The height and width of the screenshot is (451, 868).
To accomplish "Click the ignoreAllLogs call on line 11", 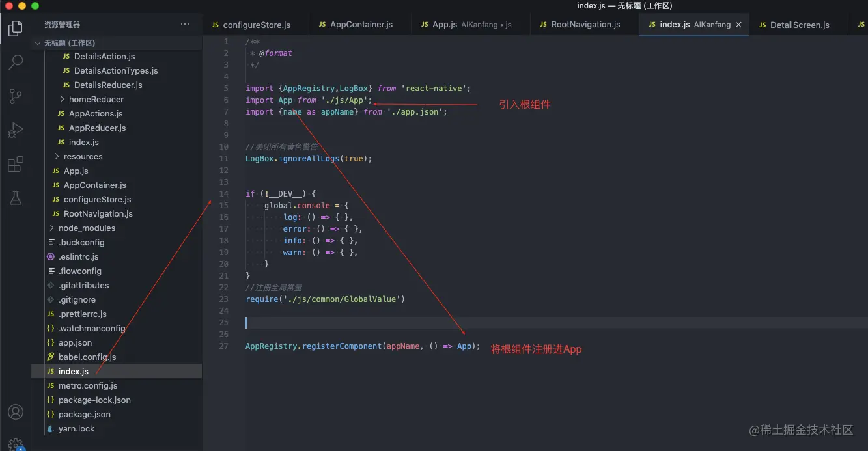I will [x=309, y=158].
